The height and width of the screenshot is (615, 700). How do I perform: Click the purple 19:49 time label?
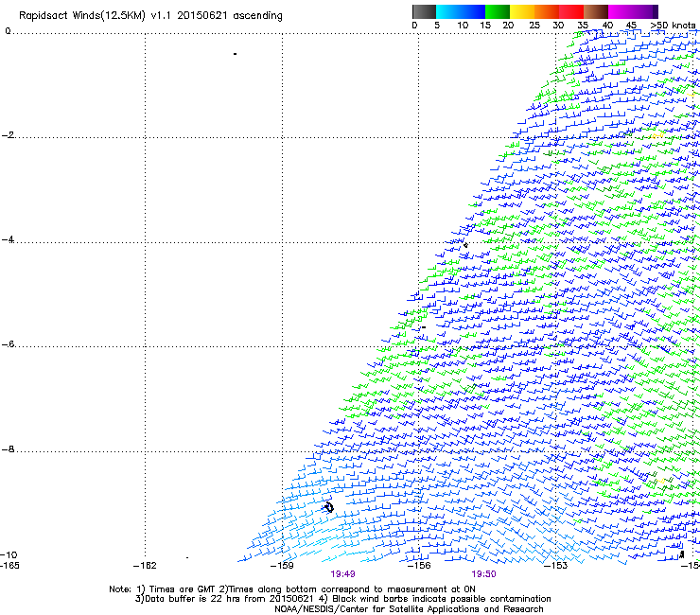342,574
